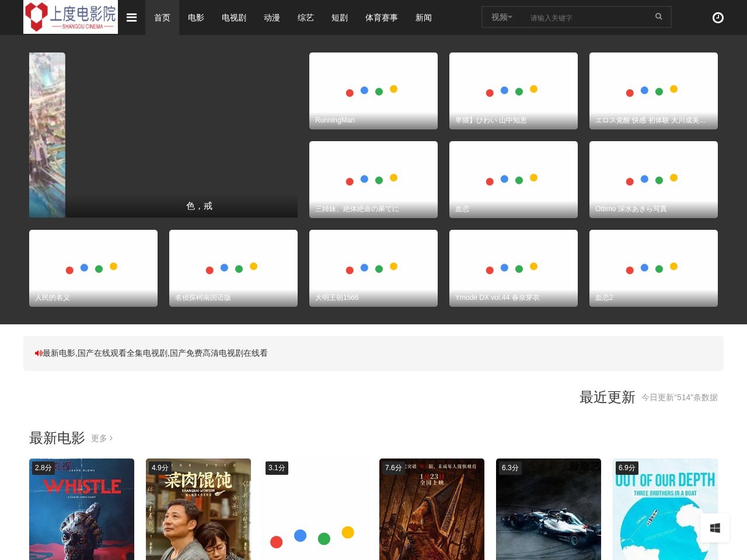Click the 最新电影,国产在线观看 announcement text
747x560 pixels.
[155, 353]
